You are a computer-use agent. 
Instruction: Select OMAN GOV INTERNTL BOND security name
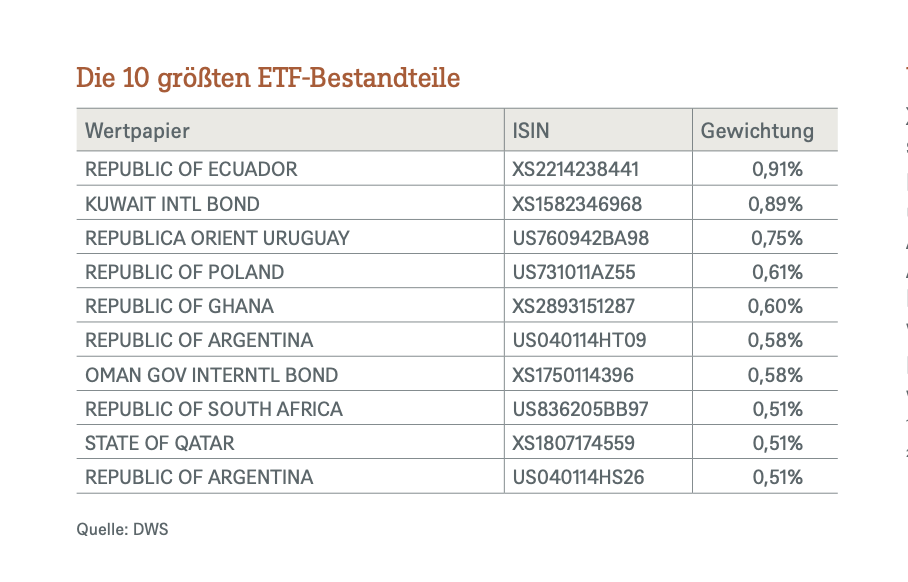pos(211,375)
